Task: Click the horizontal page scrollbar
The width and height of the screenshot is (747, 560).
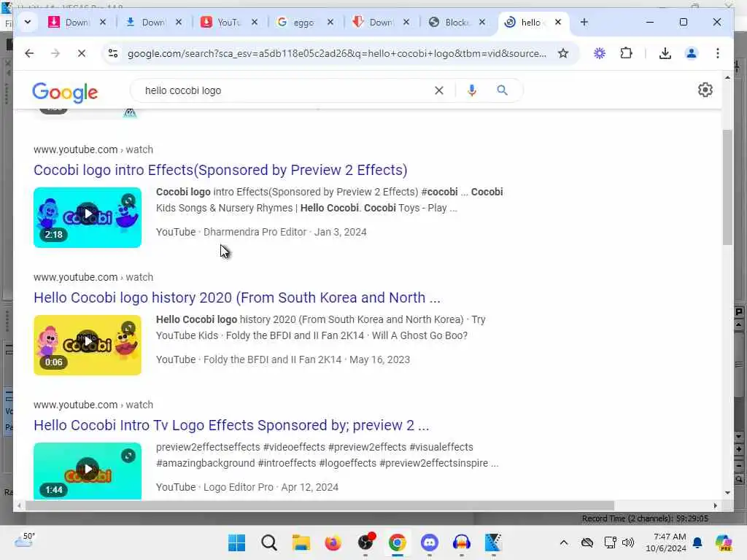Action: [320, 505]
